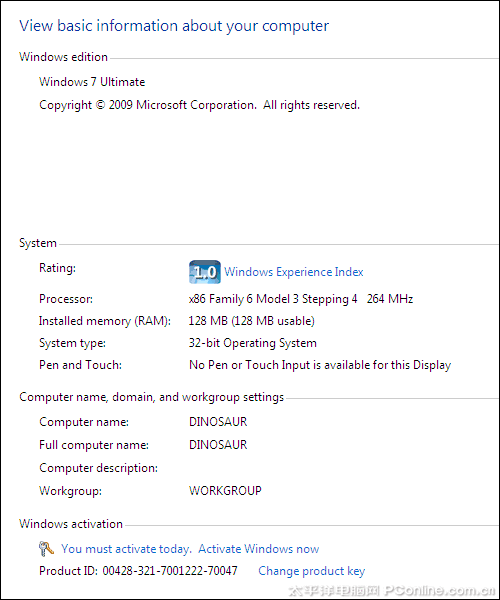The image size is (500, 600).
Task: Click the 'Installed memory (RAM):' label
Action: pos(105,321)
